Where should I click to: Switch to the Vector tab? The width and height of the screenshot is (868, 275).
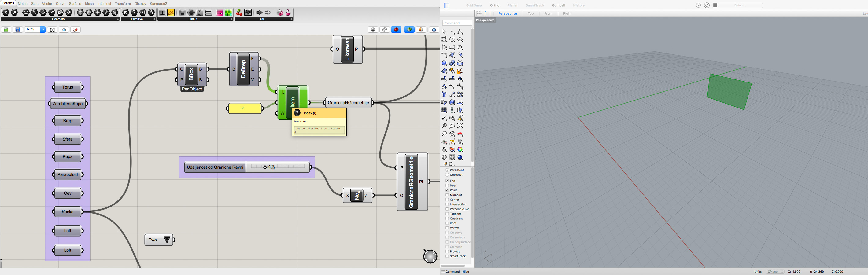point(47,4)
